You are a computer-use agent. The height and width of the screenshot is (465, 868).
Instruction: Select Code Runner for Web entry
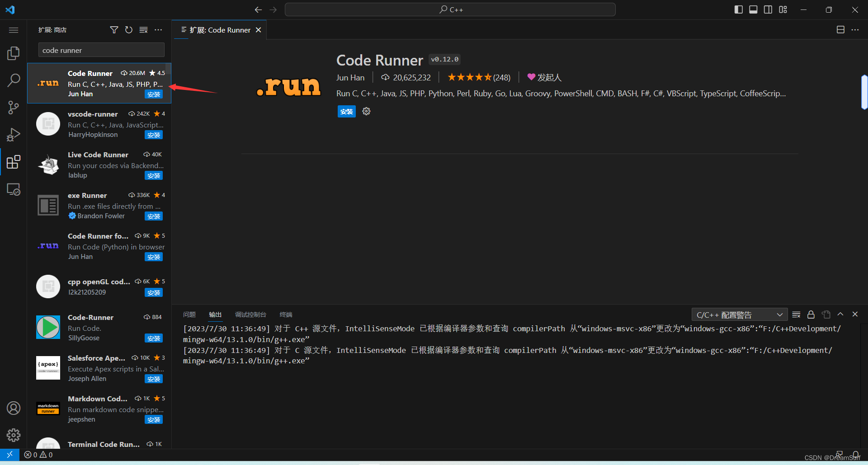99,246
